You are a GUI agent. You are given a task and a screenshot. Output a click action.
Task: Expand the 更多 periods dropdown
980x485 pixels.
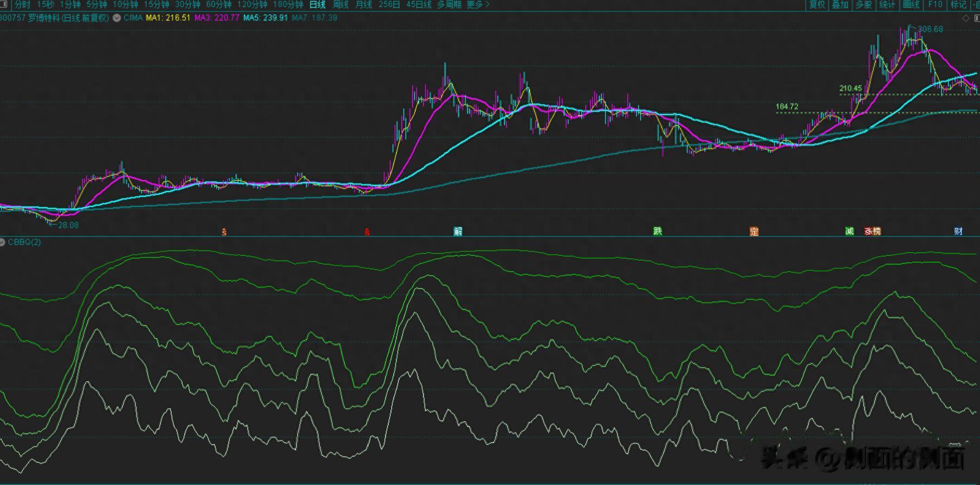tap(478, 4)
